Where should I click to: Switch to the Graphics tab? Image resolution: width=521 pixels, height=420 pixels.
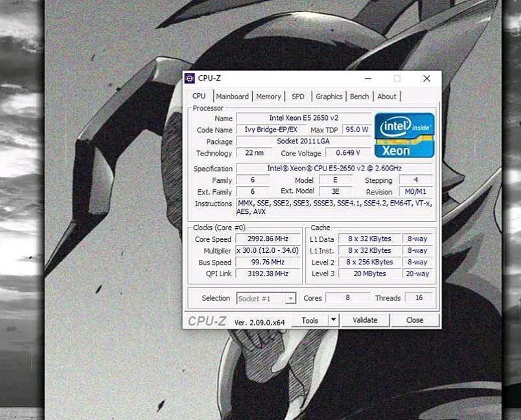click(x=329, y=96)
